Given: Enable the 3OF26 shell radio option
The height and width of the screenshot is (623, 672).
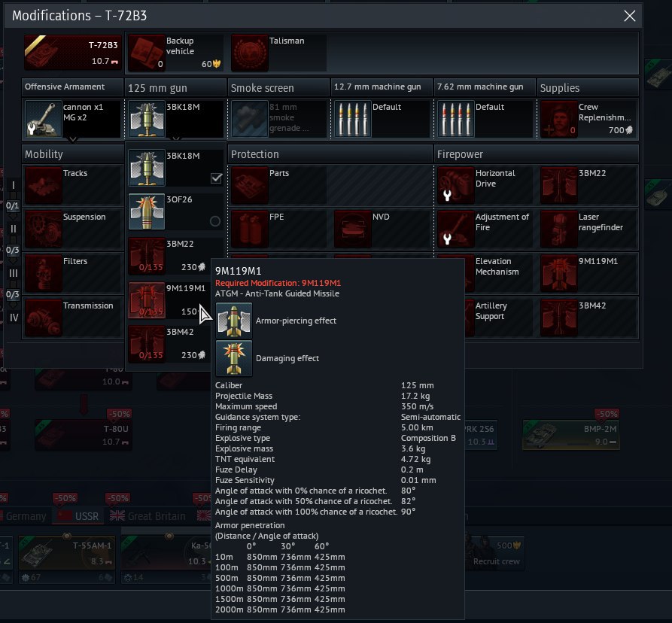Looking at the screenshot, I should 215,221.
